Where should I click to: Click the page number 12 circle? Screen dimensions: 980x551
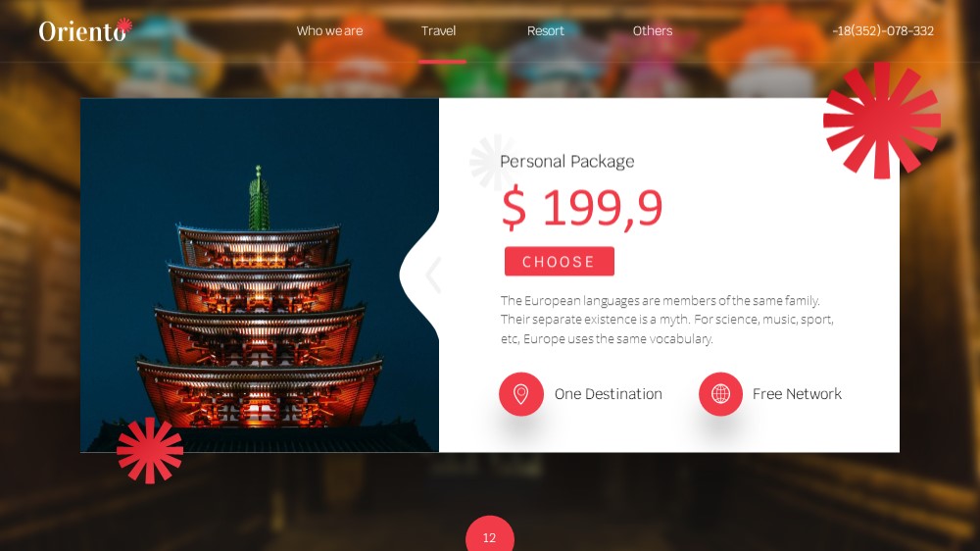click(x=490, y=533)
